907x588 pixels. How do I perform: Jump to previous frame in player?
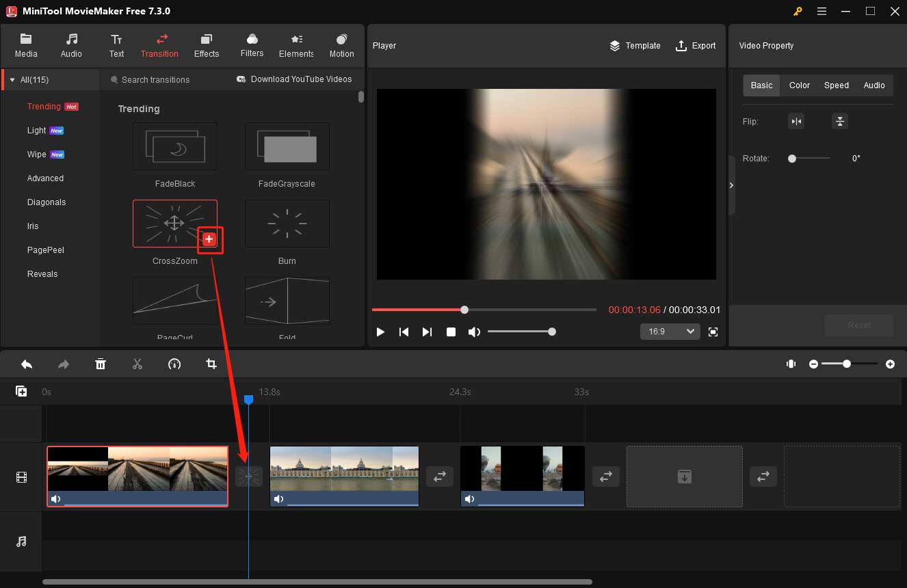pyautogui.click(x=404, y=332)
